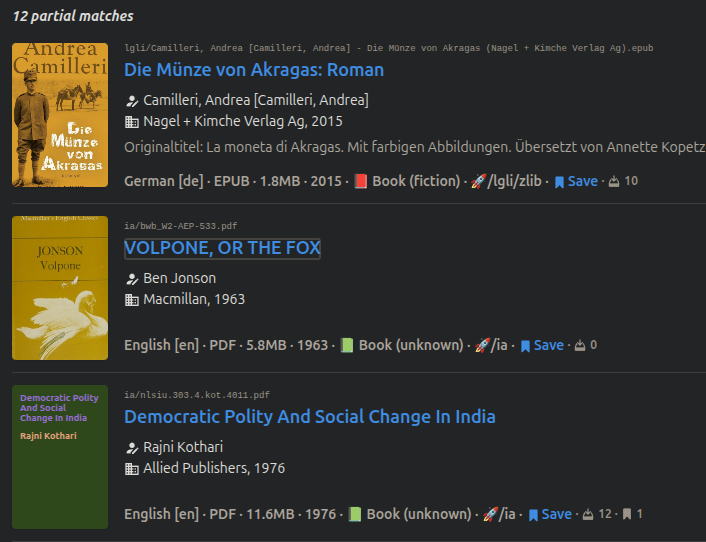This screenshot has height=542, width=706.
Task: Click lgli/Camilleri epub file path text
Action: point(389,48)
